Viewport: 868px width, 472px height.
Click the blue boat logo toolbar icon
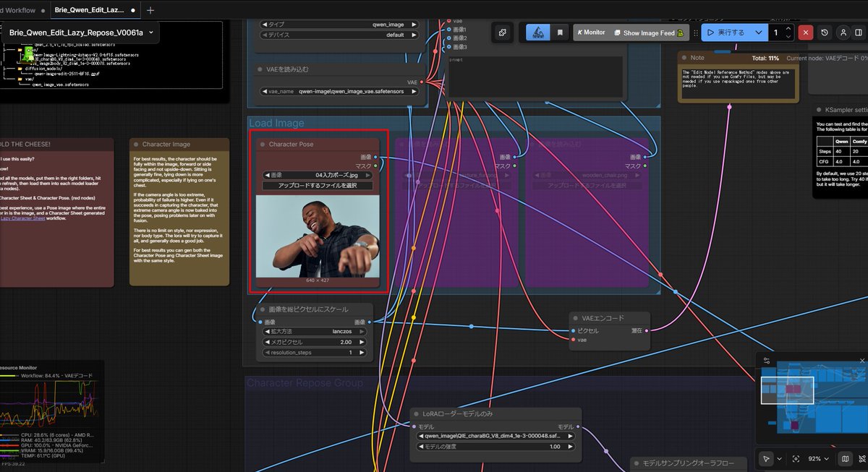pos(537,33)
